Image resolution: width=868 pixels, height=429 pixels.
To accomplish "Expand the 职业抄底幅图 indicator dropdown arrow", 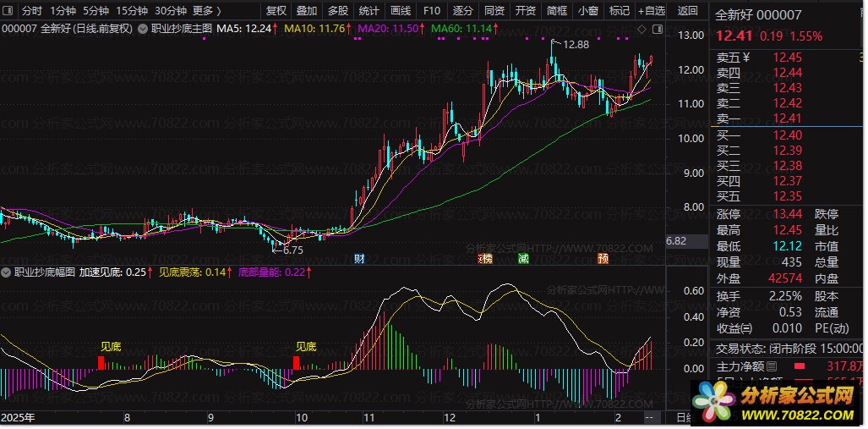I will 6,272.
